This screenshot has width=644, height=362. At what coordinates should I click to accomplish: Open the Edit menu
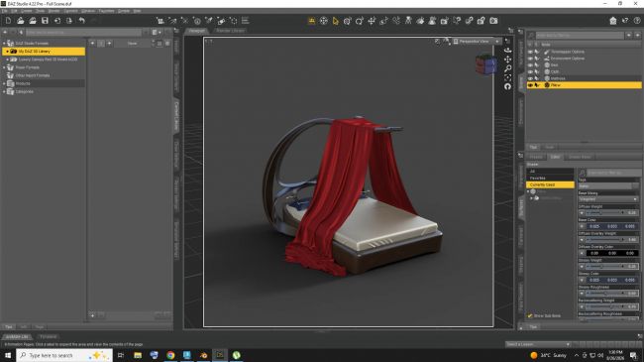point(14,11)
